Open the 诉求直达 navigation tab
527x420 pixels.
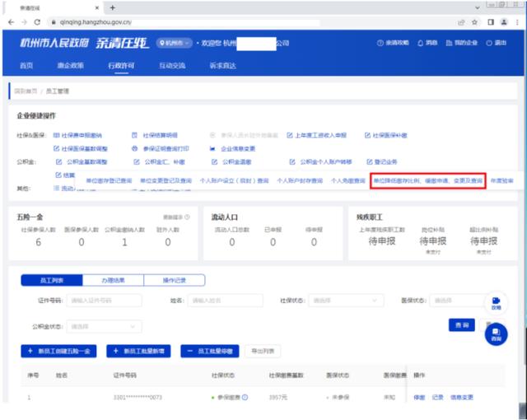(223, 66)
